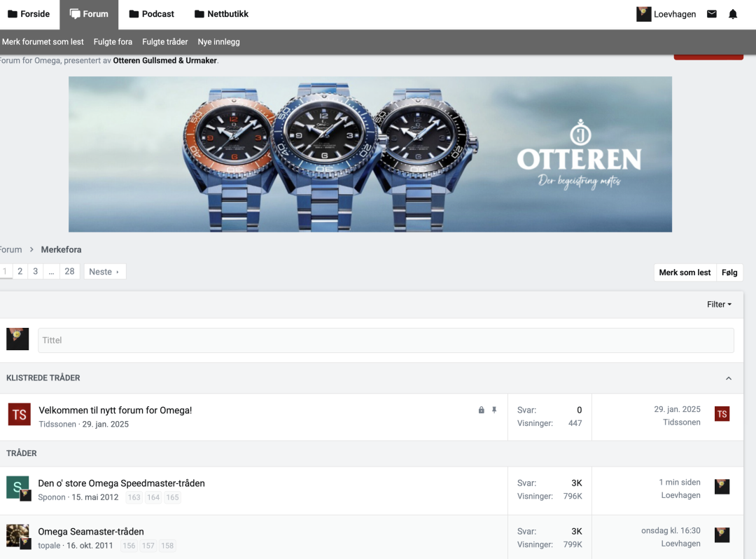Go to page 3
The width and height of the screenshot is (756, 559).
coord(35,272)
